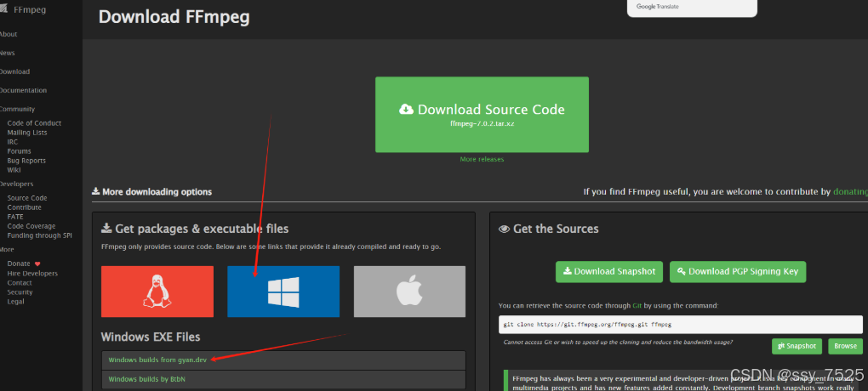Open Wiki sidebar link
Screen dimensions: 868x391
(14, 170)
